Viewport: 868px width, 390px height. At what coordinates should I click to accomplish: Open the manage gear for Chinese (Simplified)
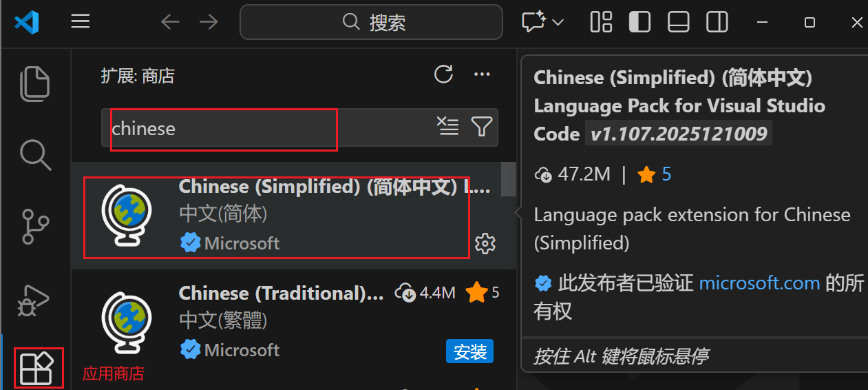[x=485, y=243]
